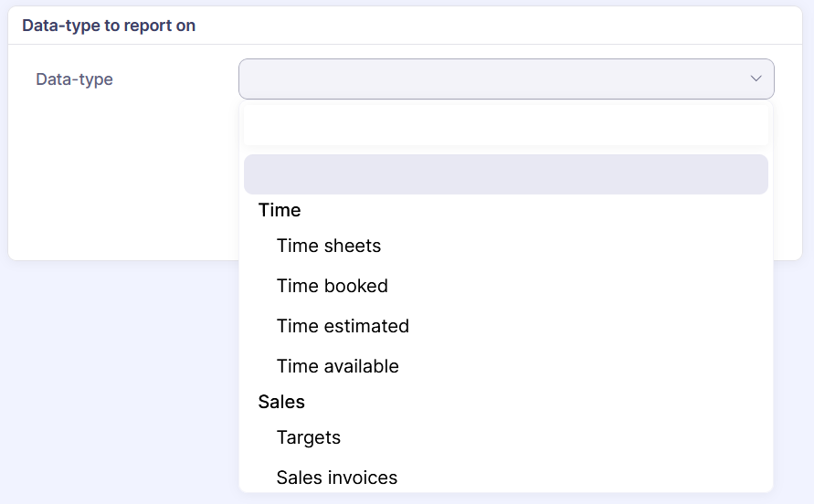Screen dimensions: 814x504
Task: Select Targets under Sales group
Action: pos(309,437)
